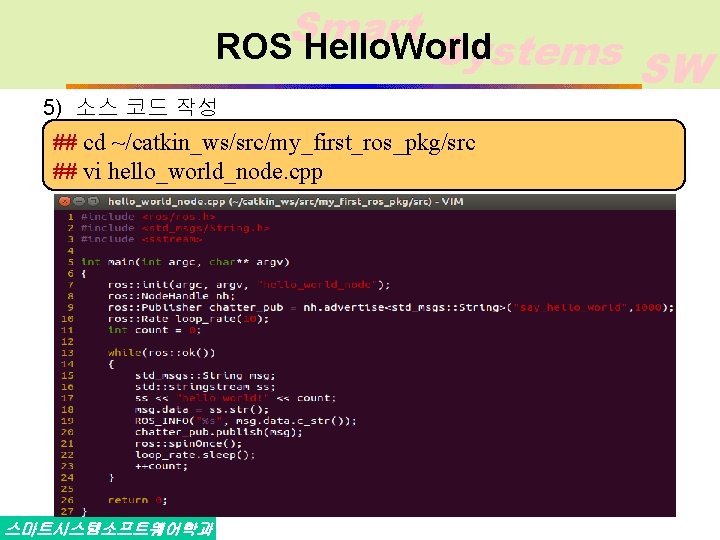
Task: Click the 'while(ros::ok())' line
Action: click(x=161, y=353)
